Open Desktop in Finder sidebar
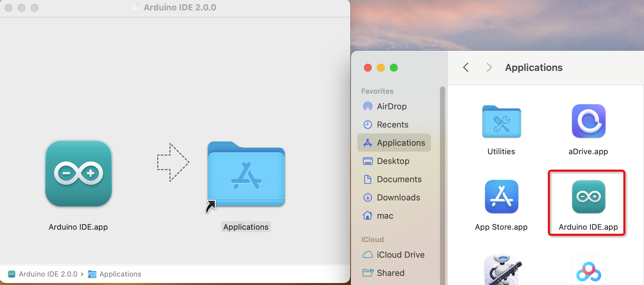The height and width of the screenshot is (285, 644). tap(394, 161)
